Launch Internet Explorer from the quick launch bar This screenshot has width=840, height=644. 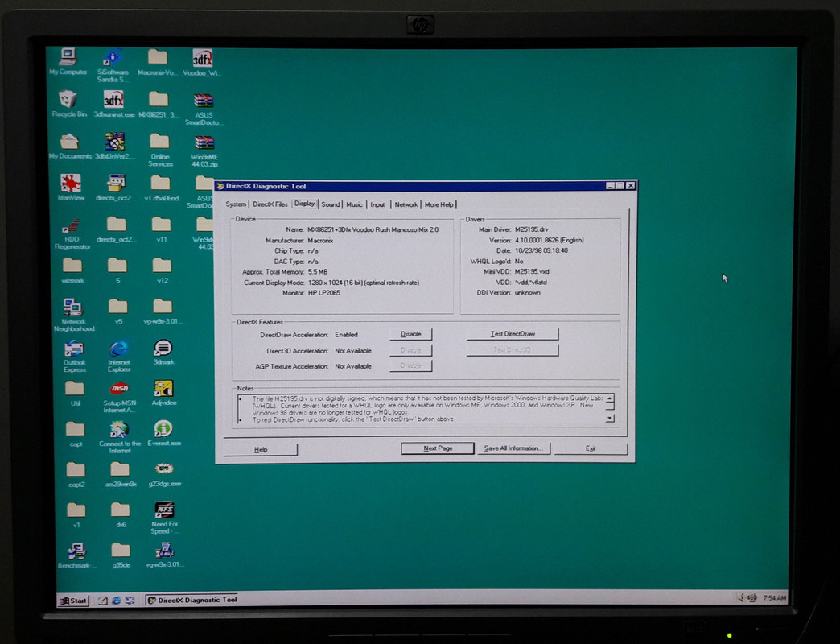pos(116,601)
